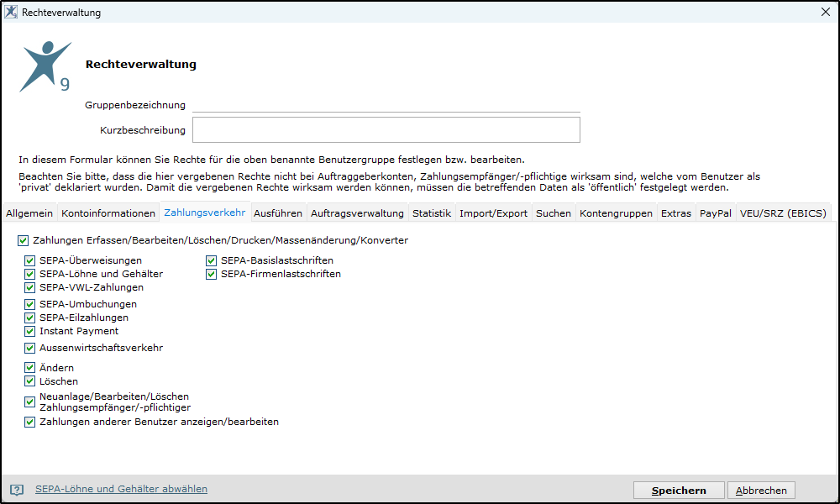Uncheck the Löschen checkbox
This screenshot has width=840, height=504.
click(x=30, y=381)
